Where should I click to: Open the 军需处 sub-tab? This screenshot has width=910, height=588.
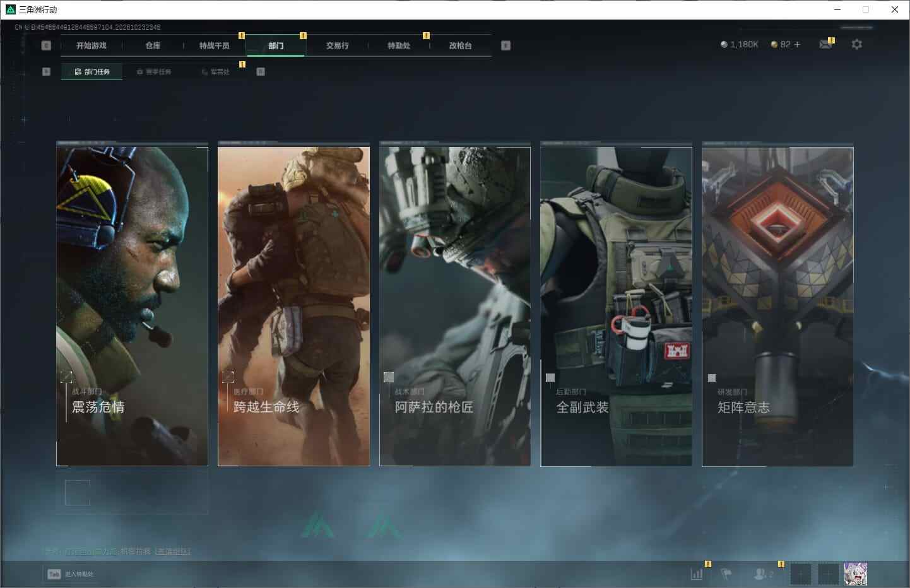216,71
